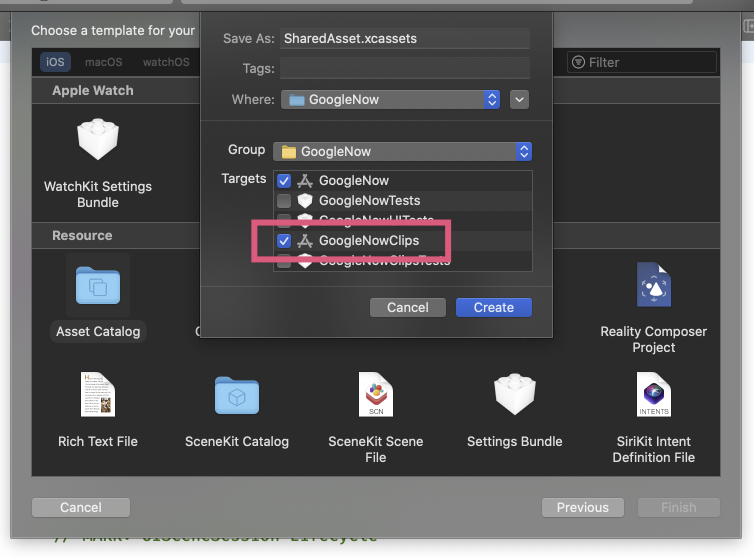Pick the SceneKit Catalog template icon
This screenshot has width=754, height=557.
[x=237, y=394]
